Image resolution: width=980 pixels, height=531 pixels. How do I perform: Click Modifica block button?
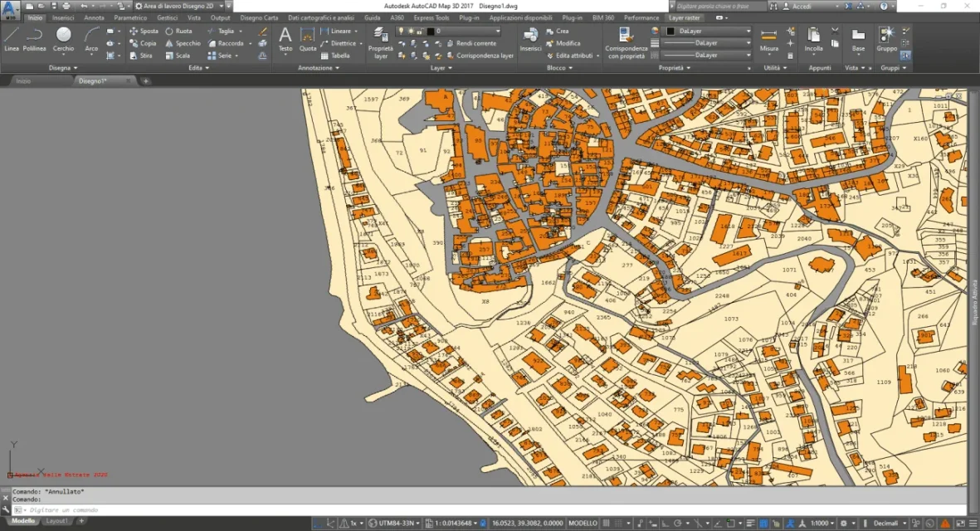(x=563, y=43)
